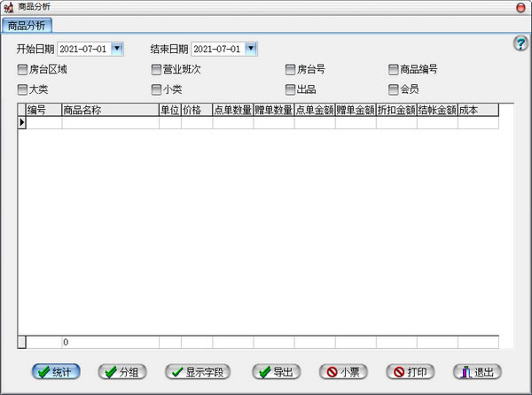Open the 结束日期 end date dropdown
Image resolution: width=532 pixels, height=395 pixels.
pos(251,49)
